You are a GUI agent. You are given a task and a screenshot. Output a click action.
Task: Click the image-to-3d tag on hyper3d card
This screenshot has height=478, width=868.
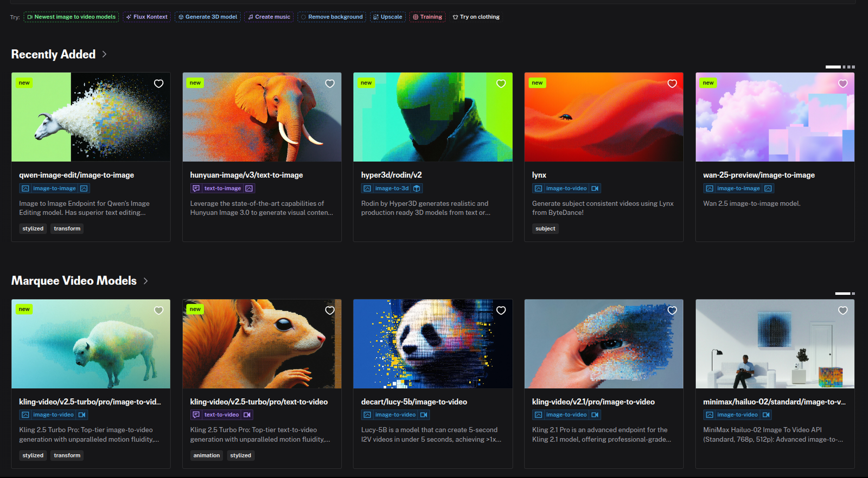coord(392,189)
